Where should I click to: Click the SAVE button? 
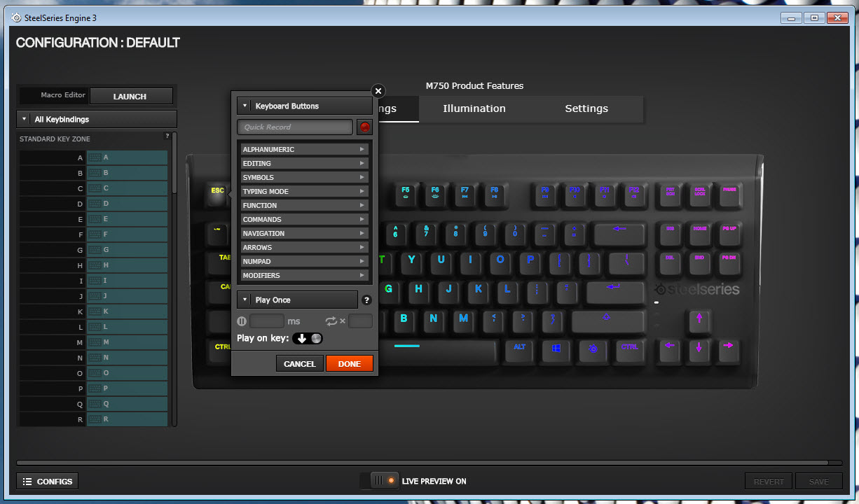click(x=818, y=482)
